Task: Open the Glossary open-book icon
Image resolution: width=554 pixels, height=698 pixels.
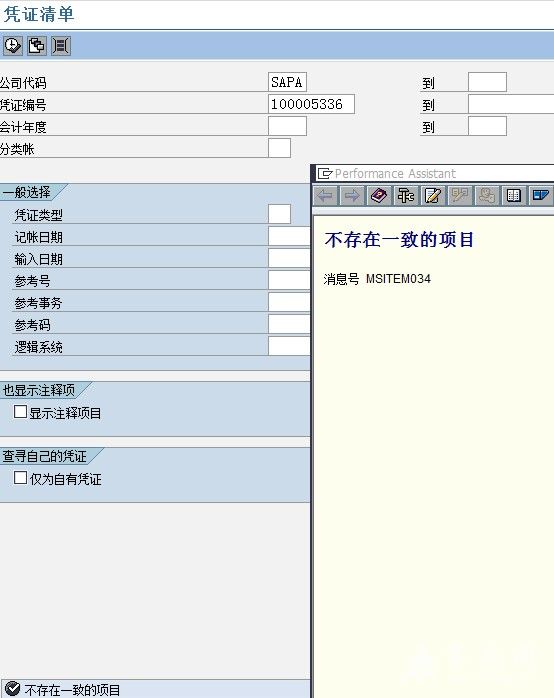Action: coord(514,195)
